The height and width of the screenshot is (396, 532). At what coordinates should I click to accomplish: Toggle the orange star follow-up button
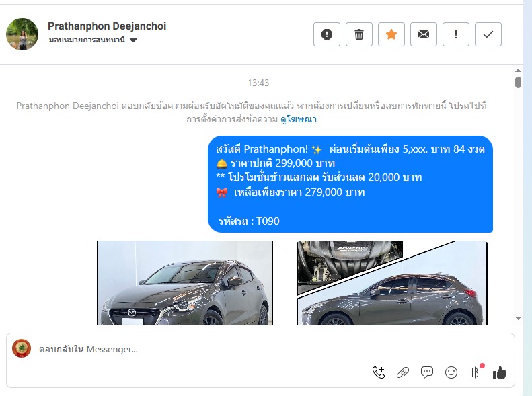tap(391, 34)
